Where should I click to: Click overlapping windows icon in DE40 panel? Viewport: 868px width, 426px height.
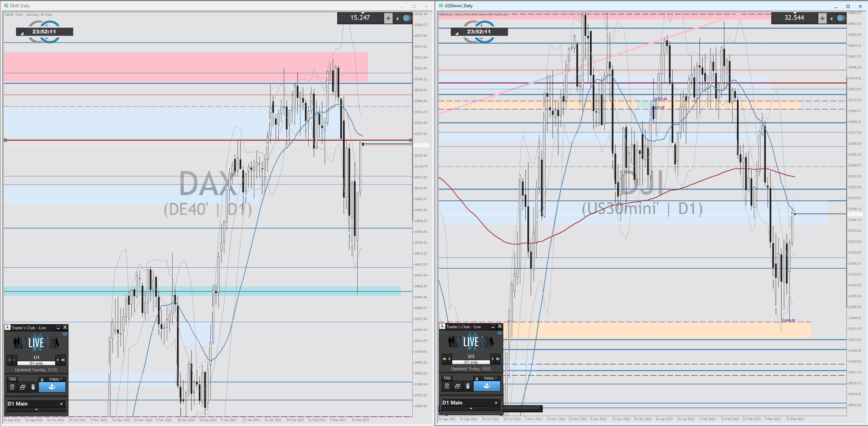22,387
